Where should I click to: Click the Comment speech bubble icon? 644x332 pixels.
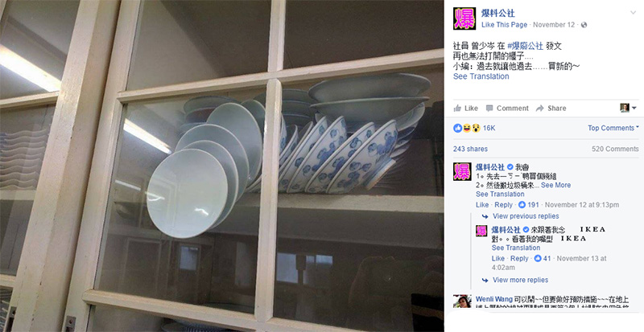tap(489, 109)
